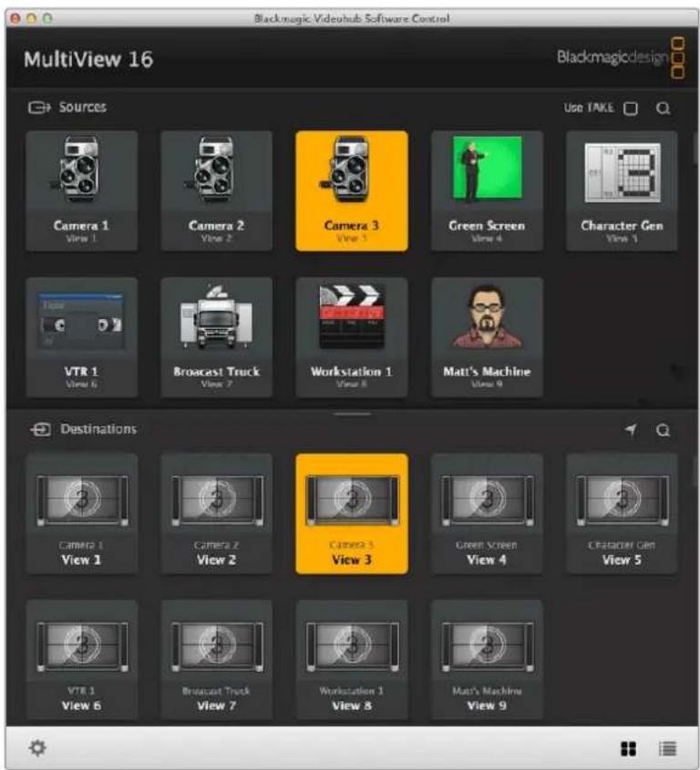Open the Destinations search magnifier

664,430
